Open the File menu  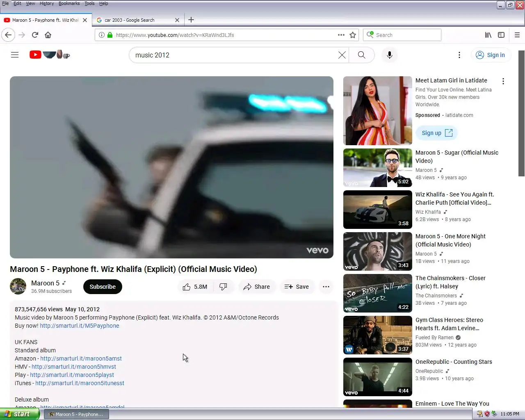(5, 3)
